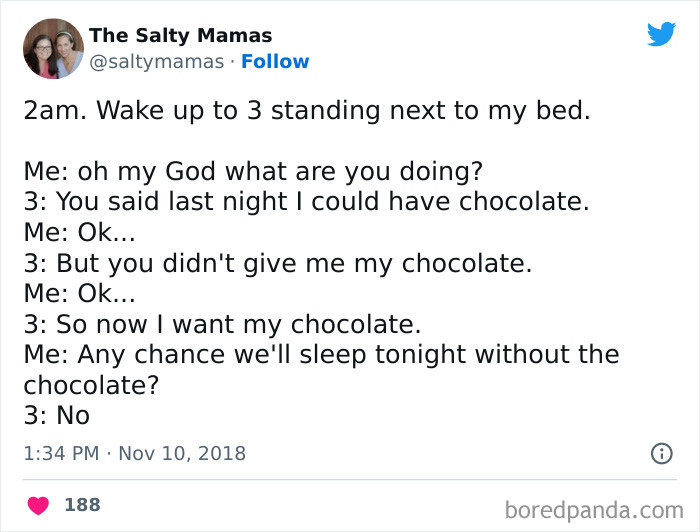
Task: Follow The Salty Mamas account
Action: click(x=275, y=62)
